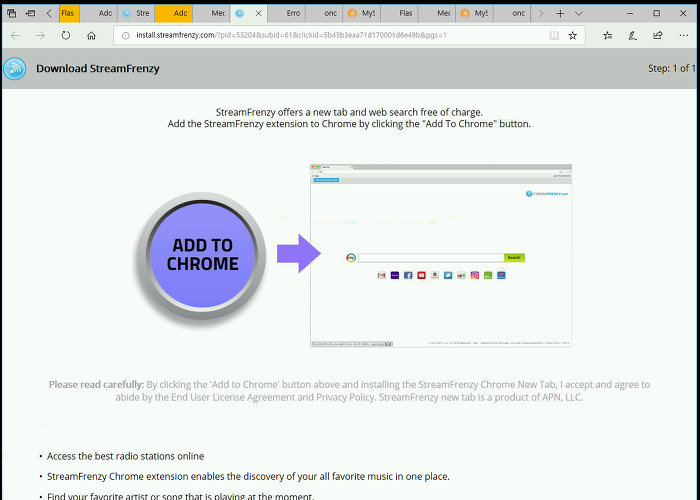This screenshot has width=700, height=500.
Task: Click 'Access the best radio stations online' bullet
Action: tap(125, 456)
